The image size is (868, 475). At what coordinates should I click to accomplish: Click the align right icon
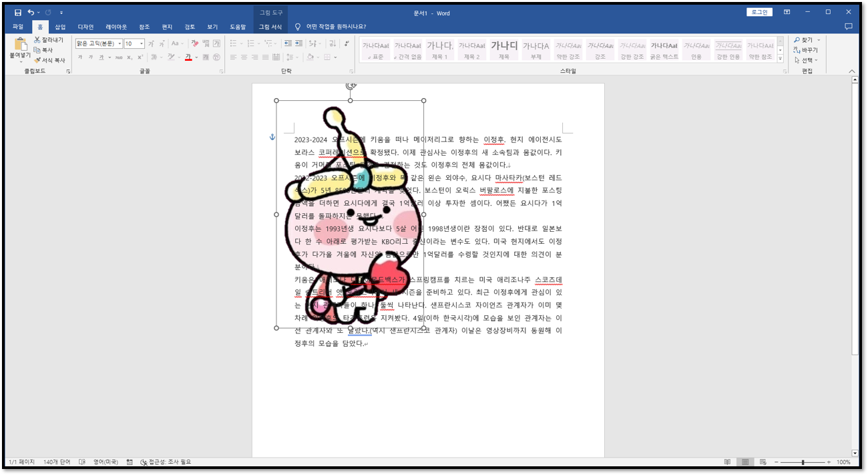pyautogui.click(x=255, y=57)
